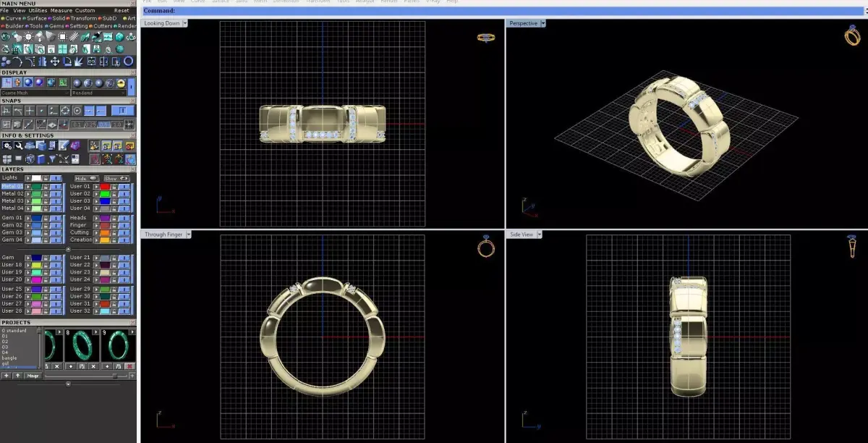Select the blue ring Circle tool icon
Viewport: 868px width, 443px height.
(128, 62)
